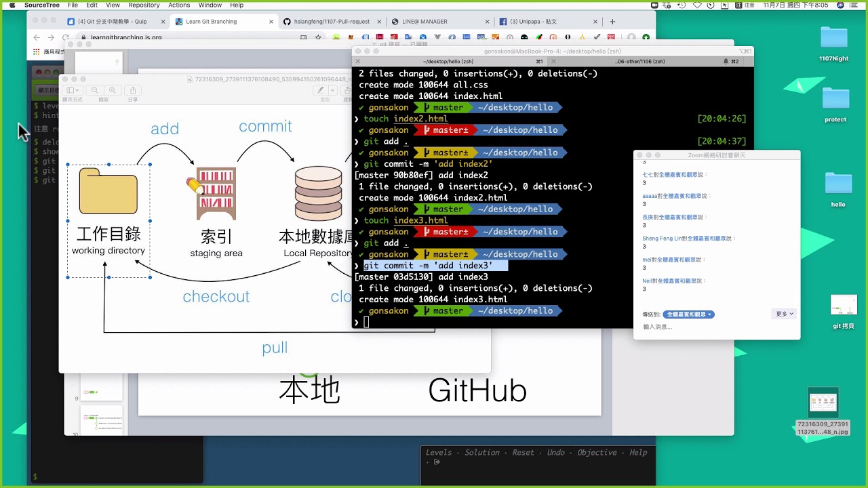Image resolution: width=868 pixels, height=488 pixels.
Task: Select the 1107Night desktop folder
Action: coord(833,44)
